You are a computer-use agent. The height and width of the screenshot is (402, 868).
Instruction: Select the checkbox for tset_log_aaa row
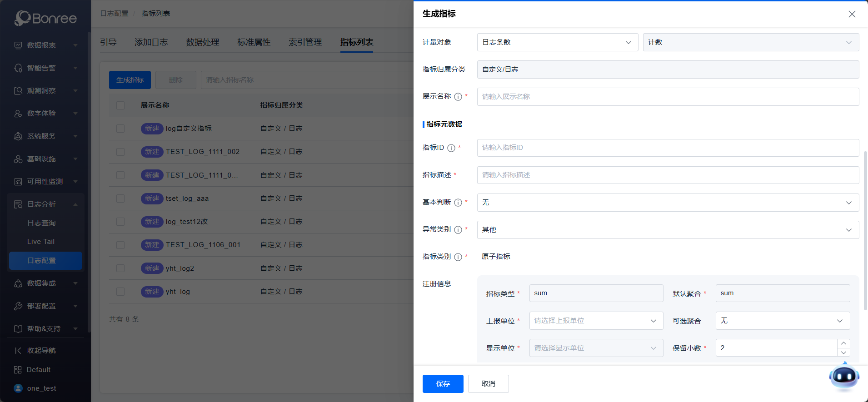coord(120,199)
